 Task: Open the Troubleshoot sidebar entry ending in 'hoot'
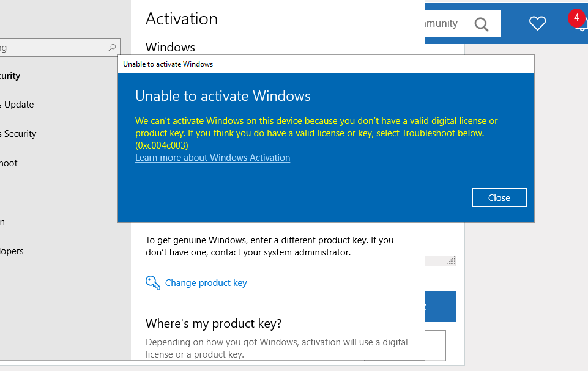pyautogui.click(x=9, y=163)
